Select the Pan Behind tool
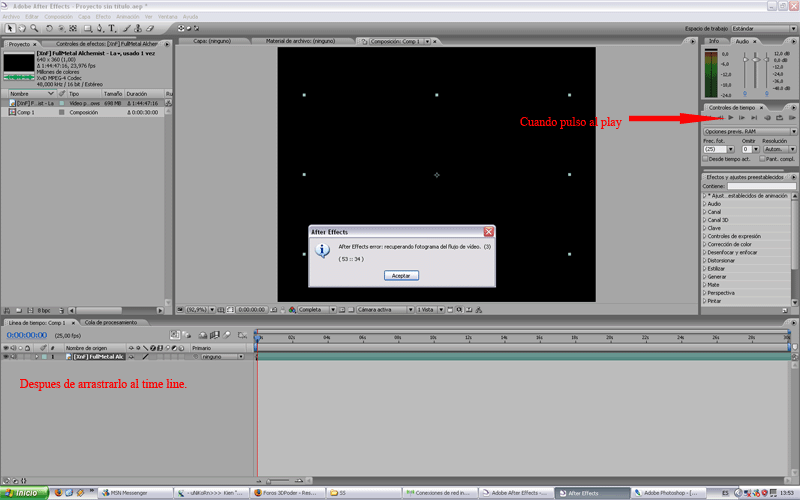800x500 pixels. [73, 29]
